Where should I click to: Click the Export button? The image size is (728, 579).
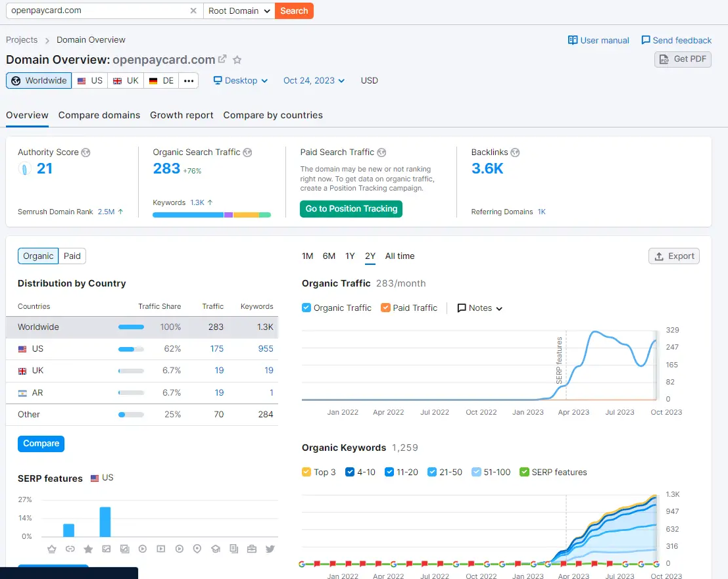pyautogui.click(x=674, y=256)
